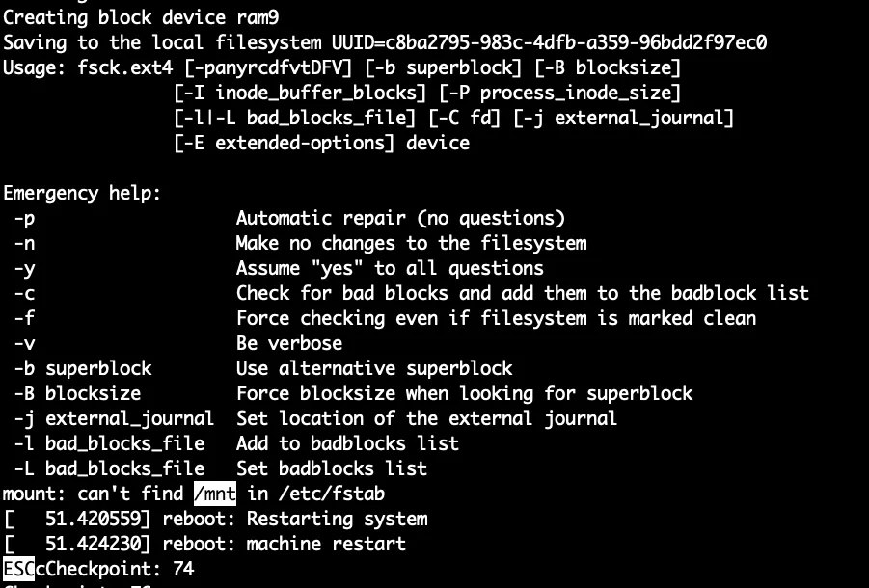Click the -y option flag
The image size is (869, 588).
(x=24, y=268)
